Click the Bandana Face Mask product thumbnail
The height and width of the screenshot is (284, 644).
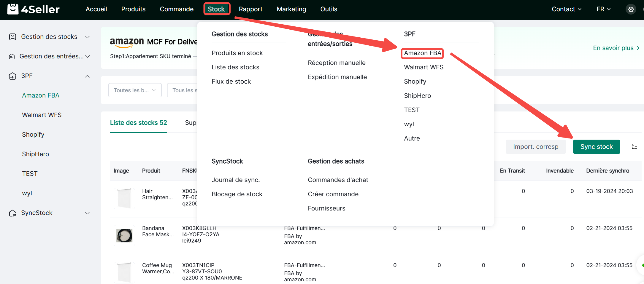click(124, 236)
